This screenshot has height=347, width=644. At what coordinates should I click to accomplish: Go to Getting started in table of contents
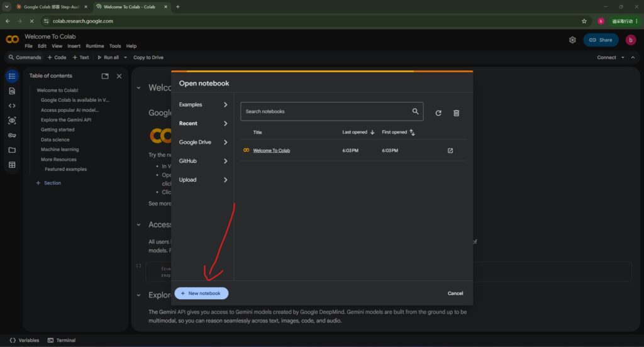pyautogui.click(x=57, y=129)
